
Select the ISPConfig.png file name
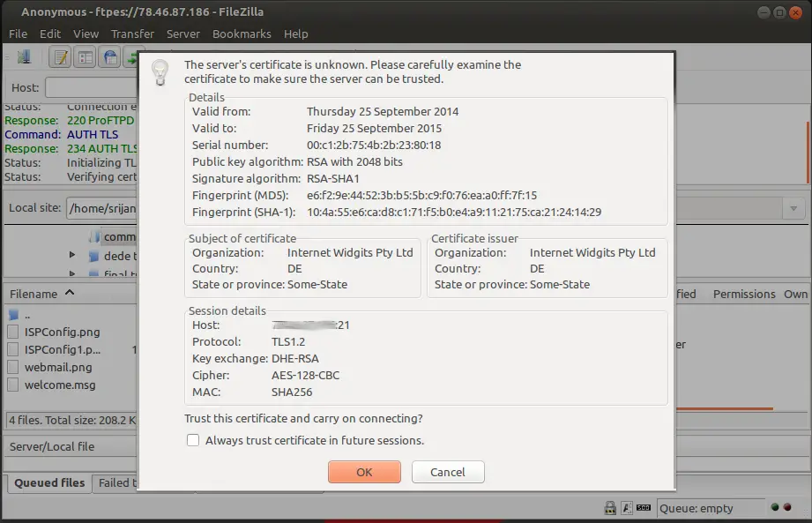(x=62, y=332)
